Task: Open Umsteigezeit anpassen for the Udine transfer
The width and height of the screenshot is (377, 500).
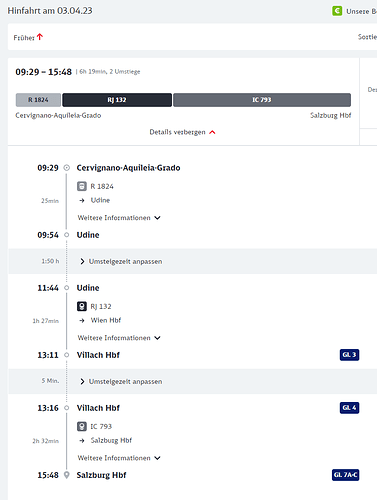Action: click(121, 261)
